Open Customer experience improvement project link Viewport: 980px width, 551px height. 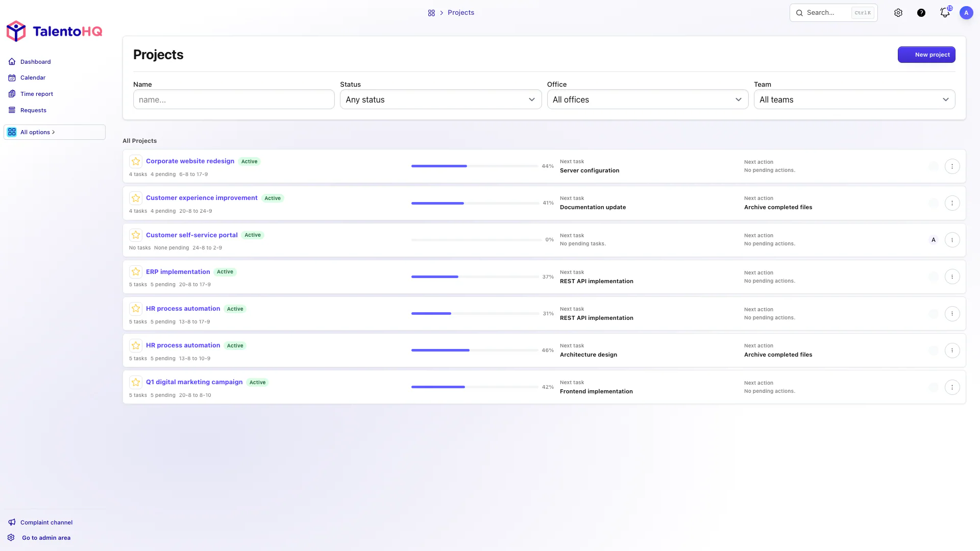[202, 198]
